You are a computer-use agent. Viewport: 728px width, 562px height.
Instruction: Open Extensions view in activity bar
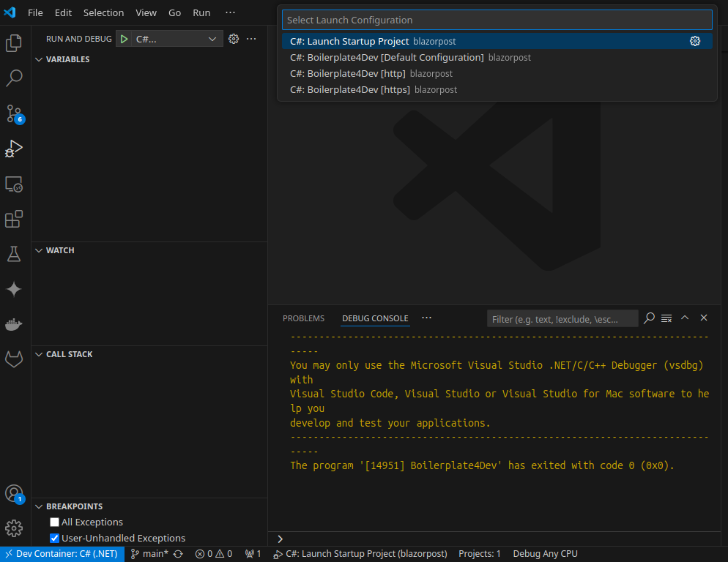click(14, 219)
